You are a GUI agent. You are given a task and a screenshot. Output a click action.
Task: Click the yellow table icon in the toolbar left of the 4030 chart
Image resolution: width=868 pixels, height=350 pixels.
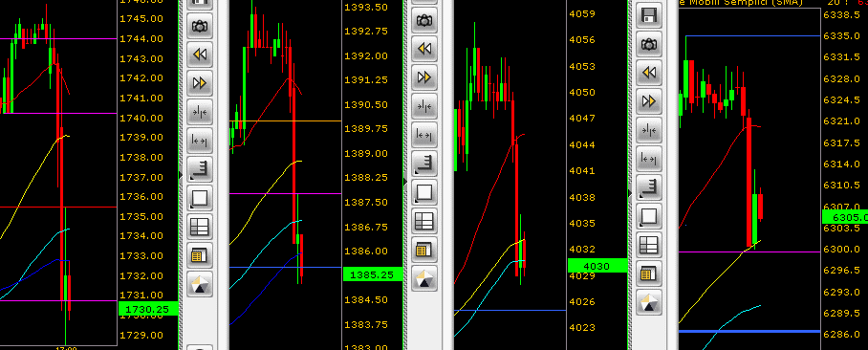[x=424, y=250]
